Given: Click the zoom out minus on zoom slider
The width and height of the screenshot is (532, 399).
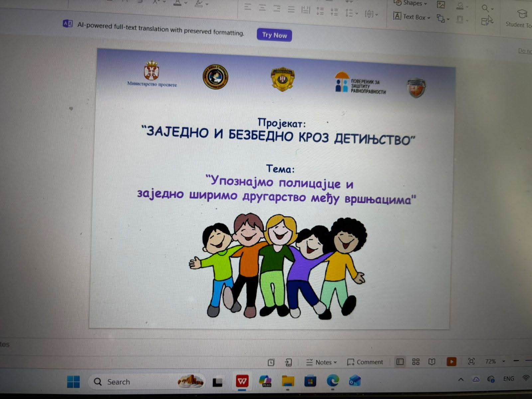Looking at the screenshot, I should 516,361.
